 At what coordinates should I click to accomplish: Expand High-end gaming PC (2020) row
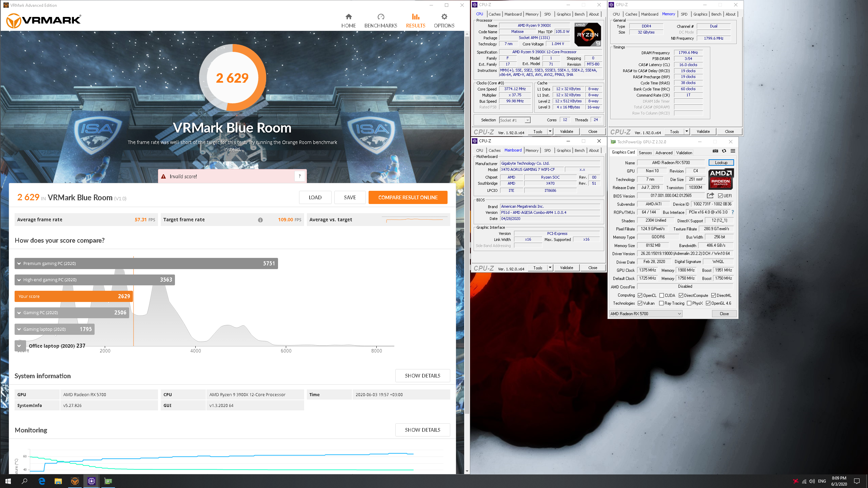coord(95,280)
